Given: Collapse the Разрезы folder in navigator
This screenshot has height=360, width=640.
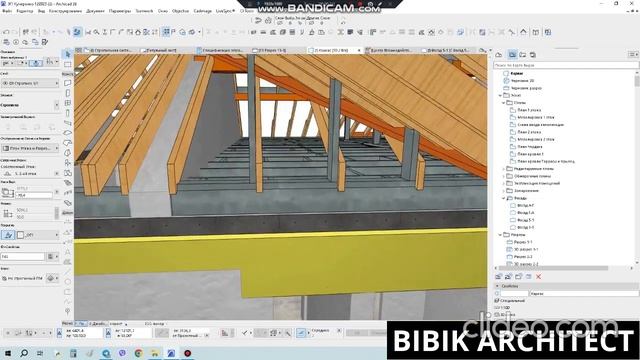Looking at the screenshot, I should tap(500, 235).
